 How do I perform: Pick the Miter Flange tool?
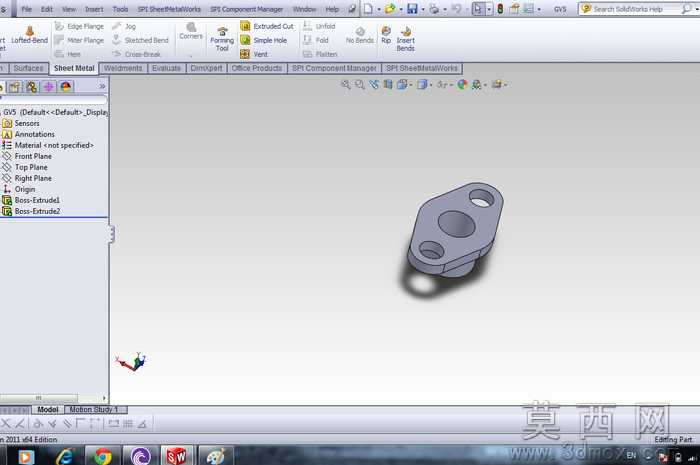click(79, 40)
